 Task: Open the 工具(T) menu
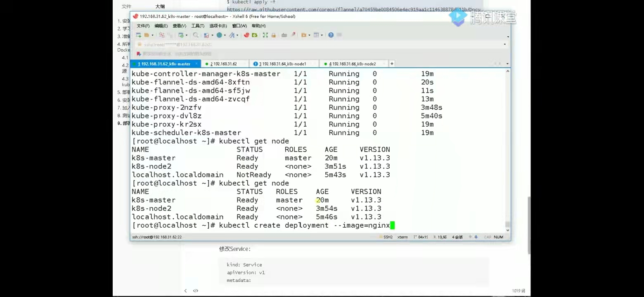(198, 26)
